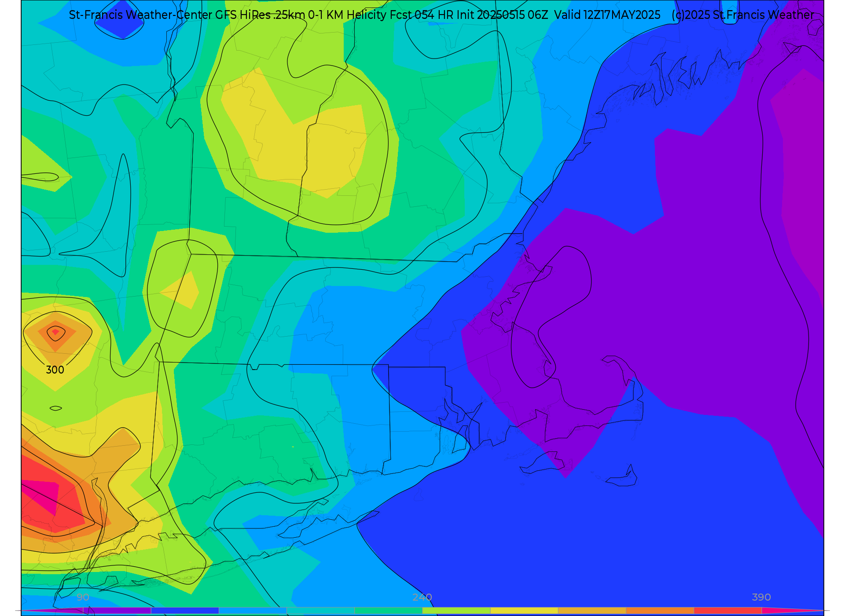845x616 pixels.
Task: Click the 300 contour label
Action: tap(55, 370)
